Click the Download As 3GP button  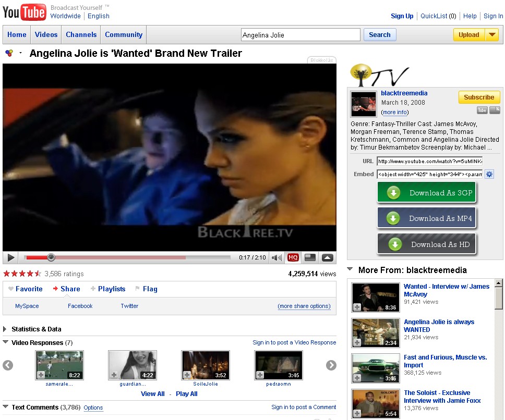click(427, 193)
